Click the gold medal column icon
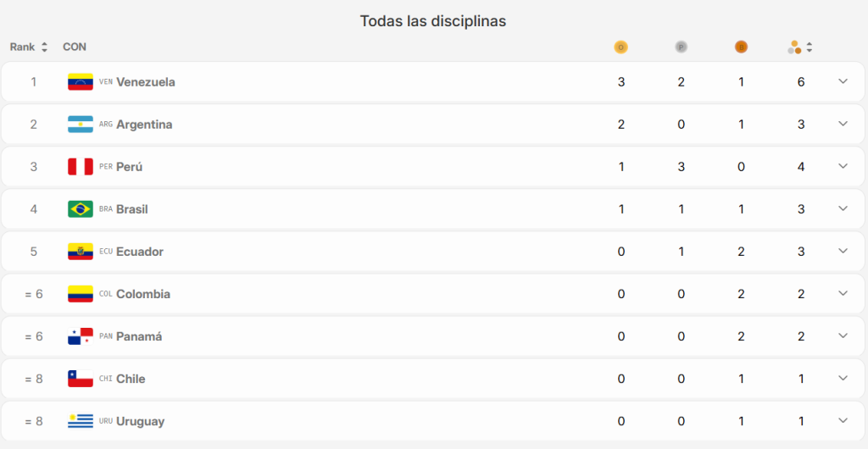868x449 pixels. [621, 47]
